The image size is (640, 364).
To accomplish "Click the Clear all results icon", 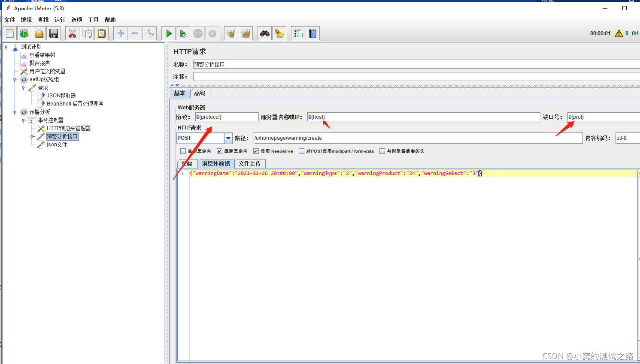I will pyautogui.click(x=246, y=33).
